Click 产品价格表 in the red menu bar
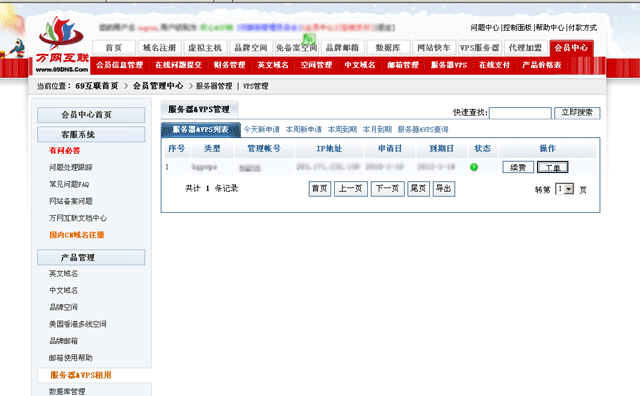The height and width of the screenshot is (396, 640). 542,65
